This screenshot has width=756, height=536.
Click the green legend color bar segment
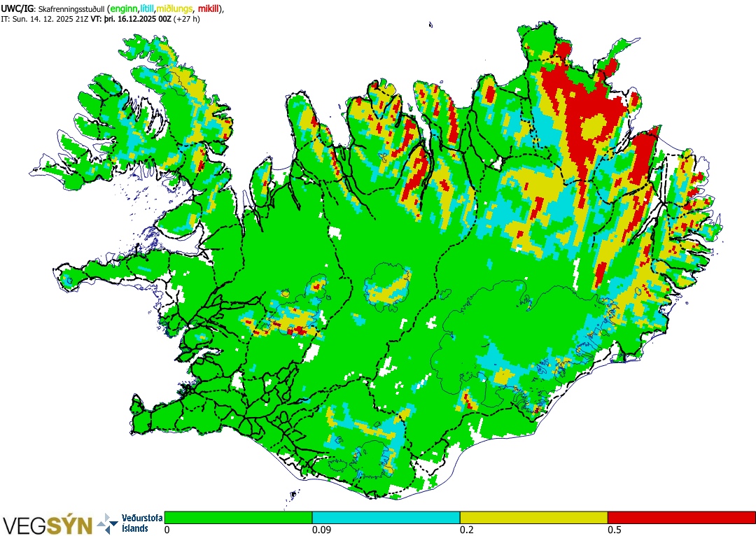[238, 518]
